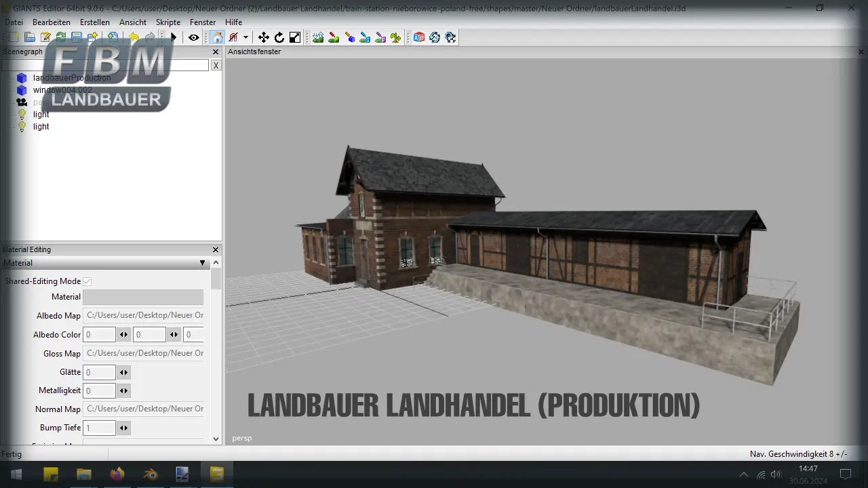Screen dimensions: 868x488
Task: Start the game with the play arrow icon
Action: point(174,37)
